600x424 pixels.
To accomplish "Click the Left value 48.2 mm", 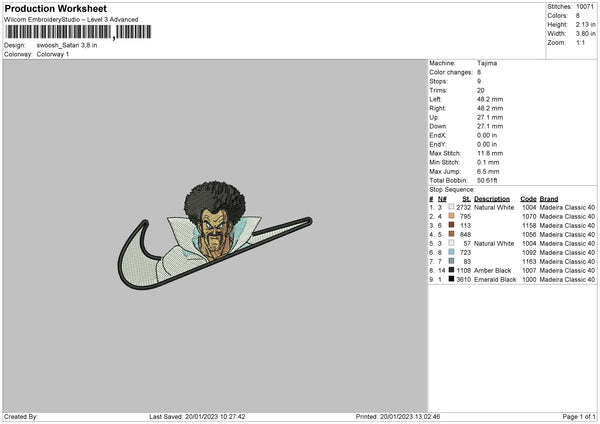I will pyautogui.click(x=490, y=99).
